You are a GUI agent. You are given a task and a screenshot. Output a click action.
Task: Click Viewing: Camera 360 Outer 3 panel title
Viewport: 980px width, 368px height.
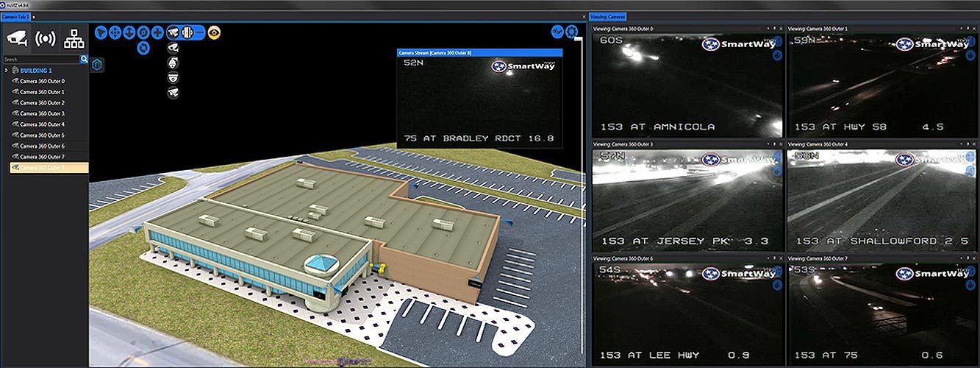pos(623,144)
